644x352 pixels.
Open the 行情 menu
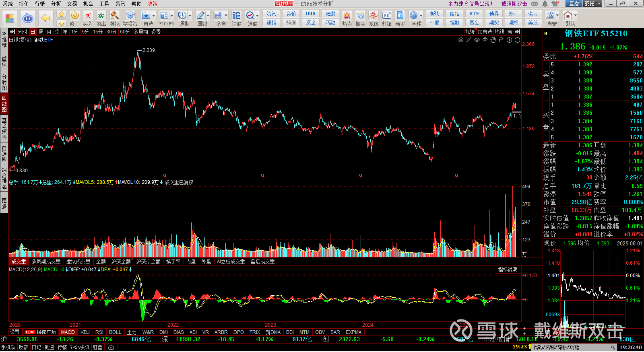40,4
